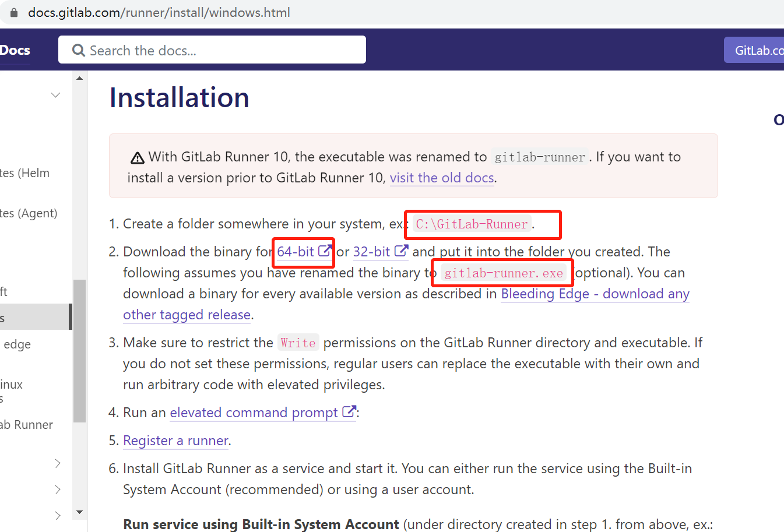Screen dimensions: 784x532
Task: Click the search magnifying glass icon
Action: (x=78, y=51)
